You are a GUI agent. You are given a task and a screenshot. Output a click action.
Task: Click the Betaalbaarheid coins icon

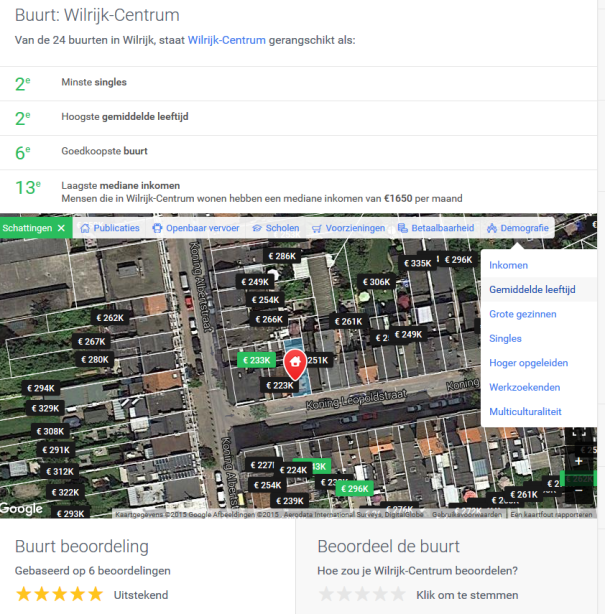[403, 228]
